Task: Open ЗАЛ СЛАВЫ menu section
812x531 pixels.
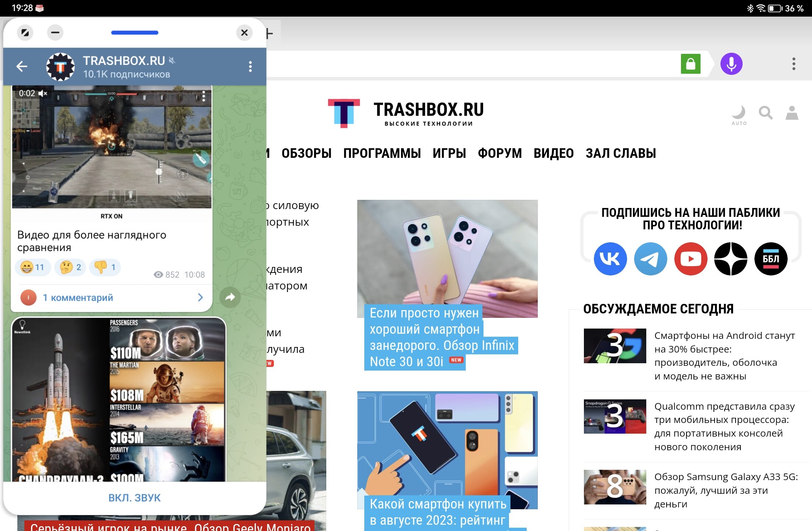Action: click(621, 153)
